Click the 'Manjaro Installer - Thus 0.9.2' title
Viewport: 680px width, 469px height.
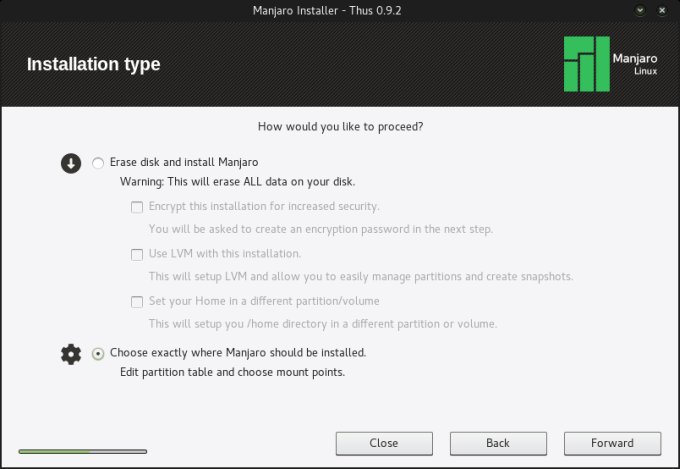tap(327, 10)
